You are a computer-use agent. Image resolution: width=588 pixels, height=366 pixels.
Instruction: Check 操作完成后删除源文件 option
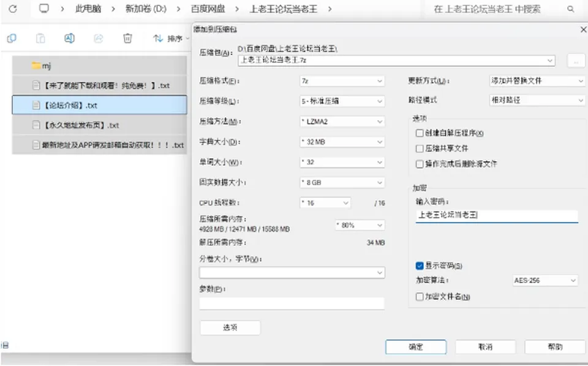(x=420, y=164)
